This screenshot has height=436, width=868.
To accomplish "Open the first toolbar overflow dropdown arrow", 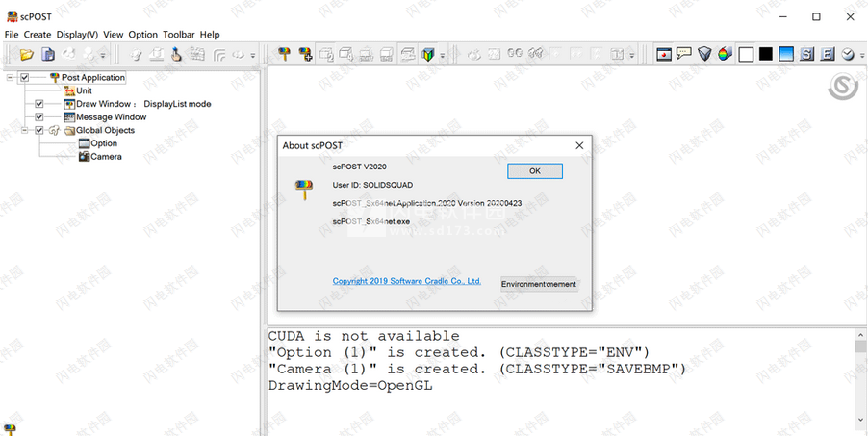I will pos(102,56).
